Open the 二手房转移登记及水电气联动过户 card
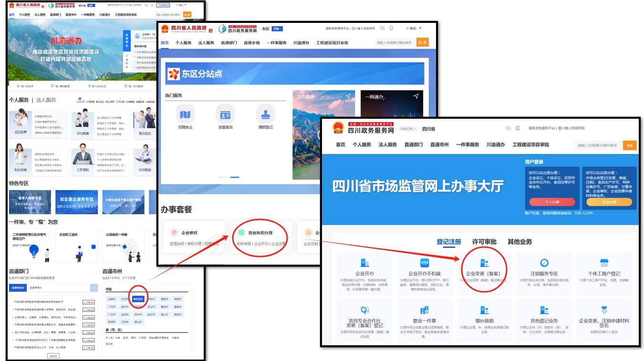 [30, 246]
